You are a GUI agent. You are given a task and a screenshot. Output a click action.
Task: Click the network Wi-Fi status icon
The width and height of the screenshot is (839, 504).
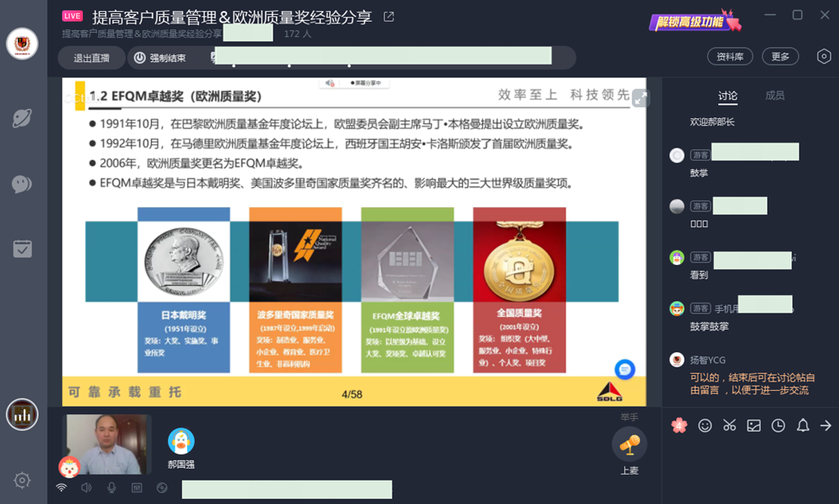coord(61,487)
